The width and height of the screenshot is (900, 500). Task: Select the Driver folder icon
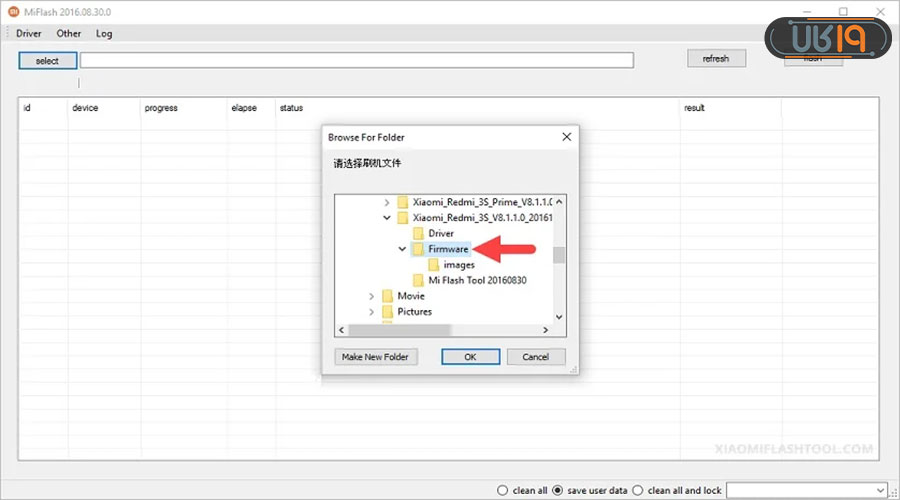click(417, 233)
